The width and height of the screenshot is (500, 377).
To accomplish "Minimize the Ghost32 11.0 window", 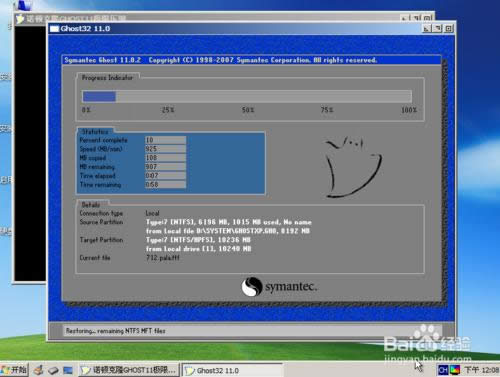I will [x=427, y=29].
